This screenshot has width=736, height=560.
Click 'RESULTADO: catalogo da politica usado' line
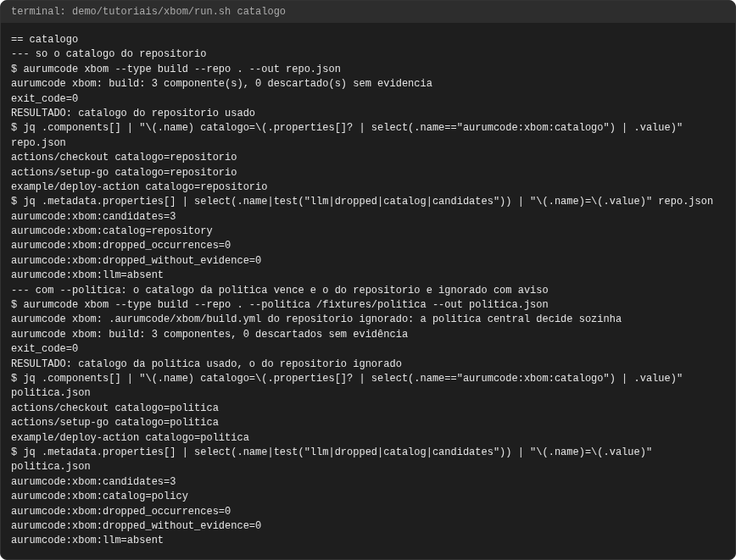[207, 363]
